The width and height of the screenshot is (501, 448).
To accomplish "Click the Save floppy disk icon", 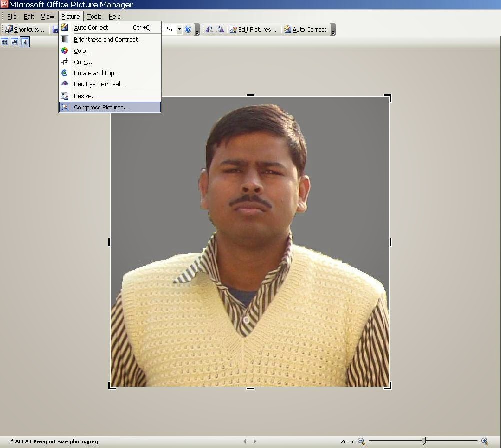I will pos(55,29).
